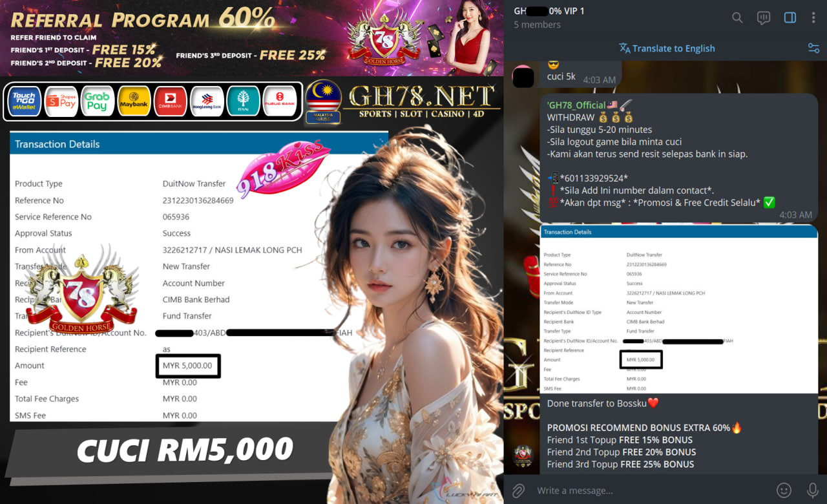The width and height of the screenshot is (827, 504).
Task: Click the Public Bank icon
Action: [x=280, y=101]
